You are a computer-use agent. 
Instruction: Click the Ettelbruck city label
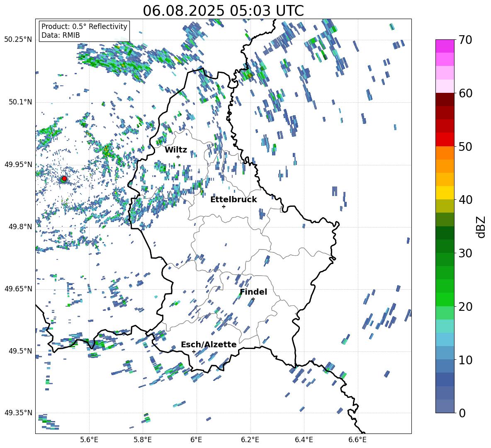coord(233,200)
